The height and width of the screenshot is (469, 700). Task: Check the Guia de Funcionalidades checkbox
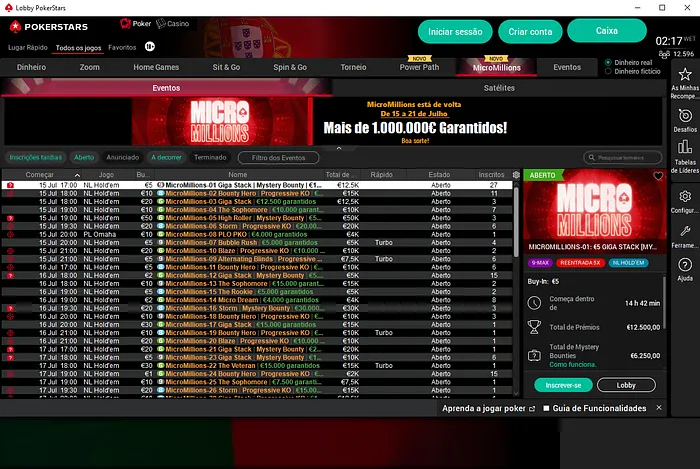546,408
